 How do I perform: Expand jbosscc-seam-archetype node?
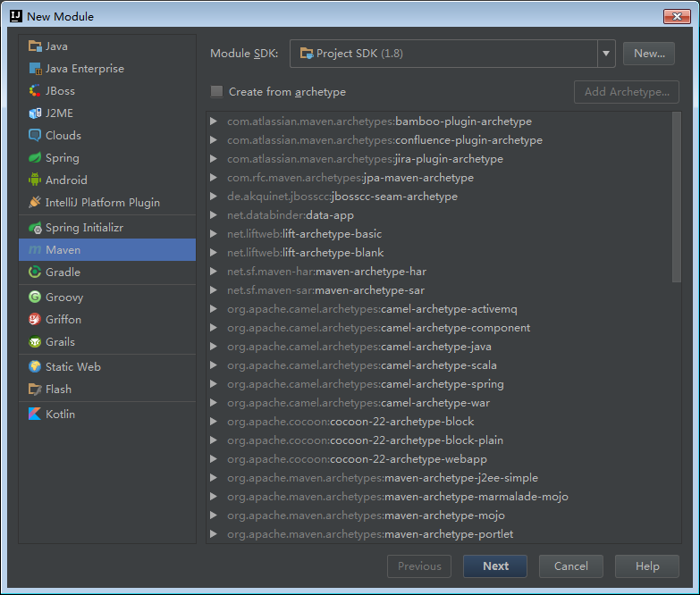(x=214, y=197)
